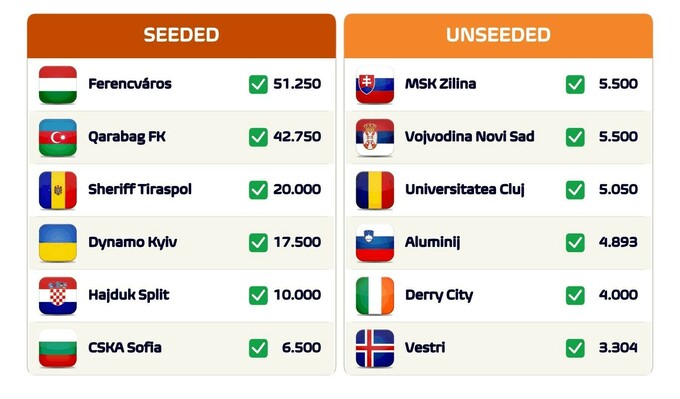The image size is (680, 399).
Task: Toggle the green checkbox for Ferencváros
Action: tap(258, 84)
